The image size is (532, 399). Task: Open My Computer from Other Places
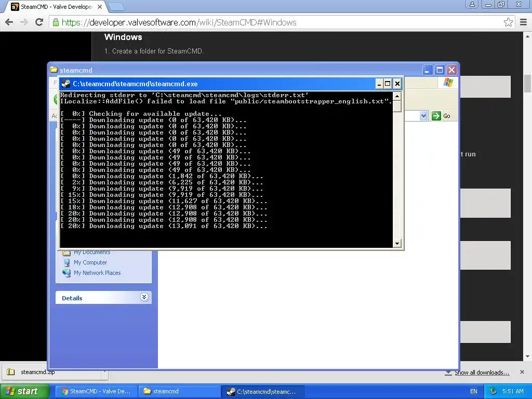pos(90,262)
